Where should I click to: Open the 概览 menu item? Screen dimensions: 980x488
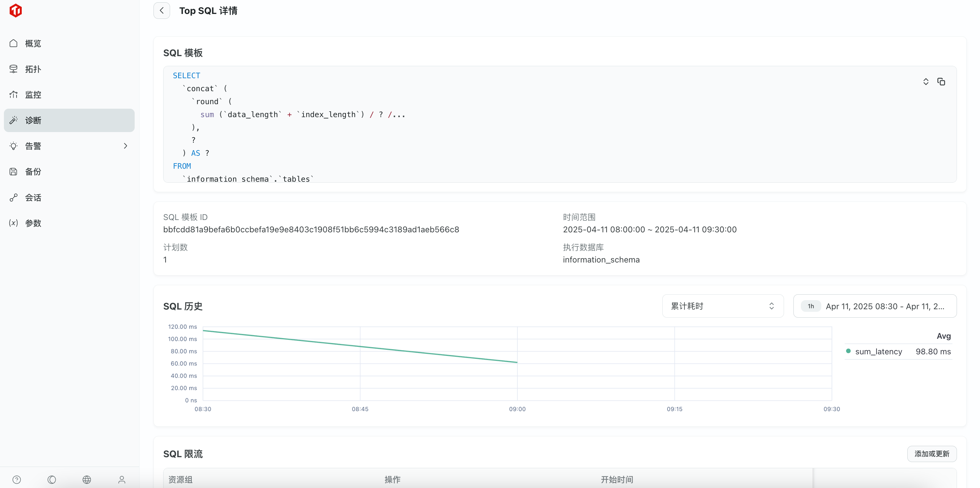[69, 43]
